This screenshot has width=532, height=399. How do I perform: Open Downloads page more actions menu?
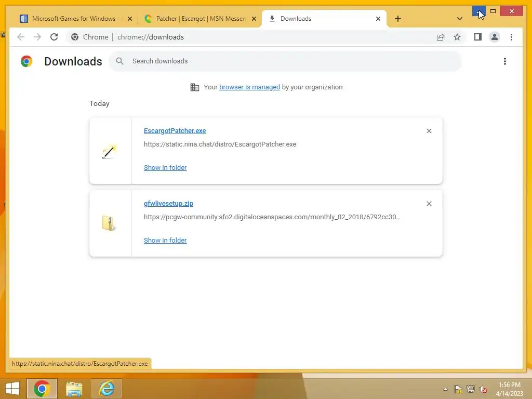pyautogui.click(x=505, y=61)
